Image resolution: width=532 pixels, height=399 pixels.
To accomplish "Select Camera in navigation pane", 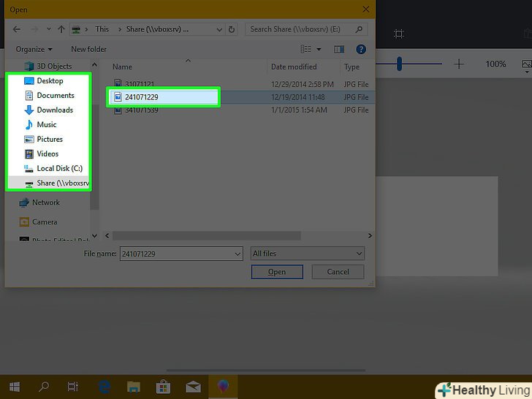I will [38, 222].
